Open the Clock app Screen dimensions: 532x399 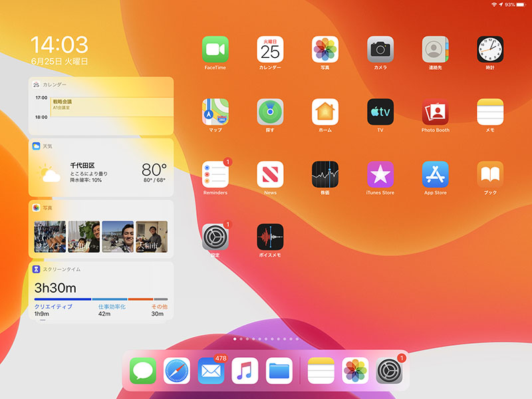pos(490,49)
